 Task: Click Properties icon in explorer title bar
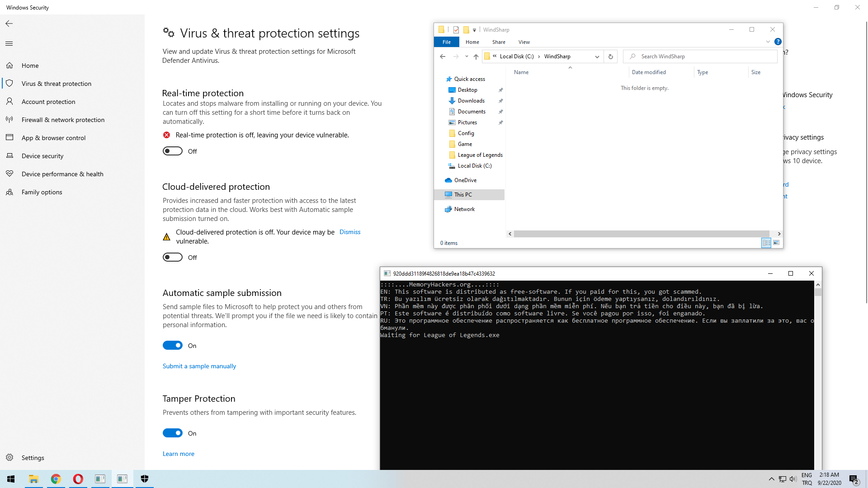click(456, 30)
